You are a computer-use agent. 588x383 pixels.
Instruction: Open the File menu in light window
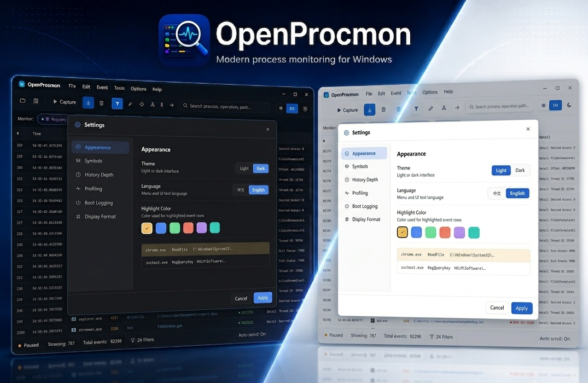click(369, 93)
